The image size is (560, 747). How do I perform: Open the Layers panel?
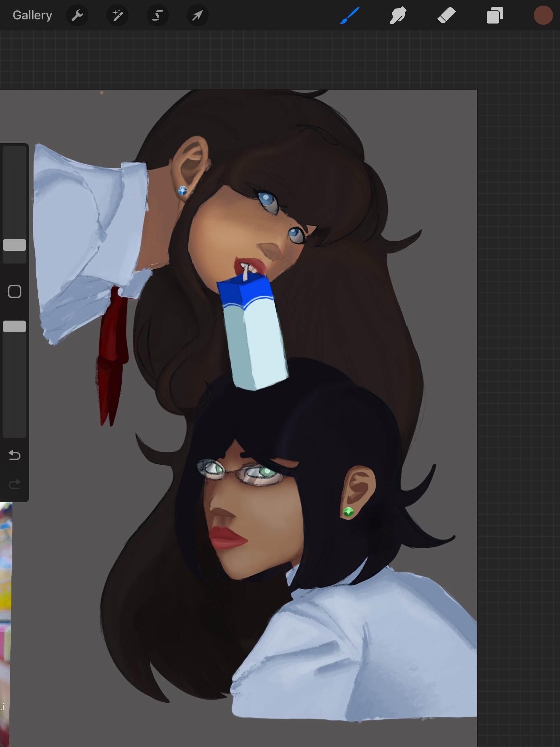495,16
